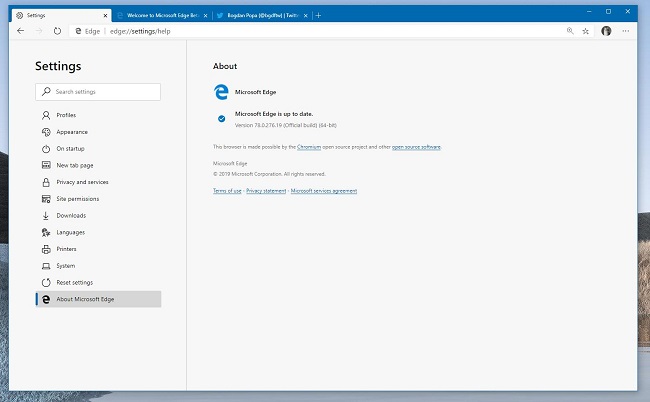Open On startup settings
The image size is (650, 402).
click(98, 148)
